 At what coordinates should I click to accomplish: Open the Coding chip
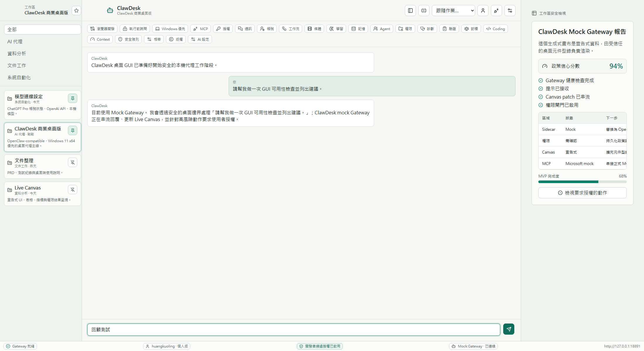496,29
